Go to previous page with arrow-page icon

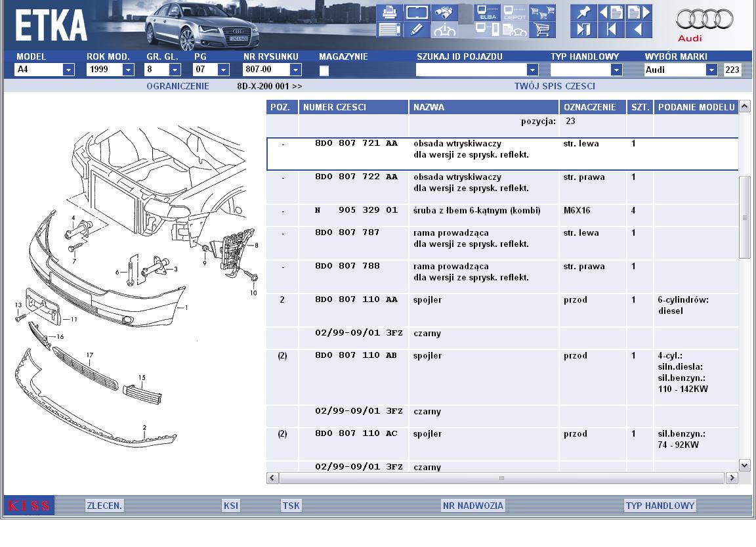coord(612,12)
